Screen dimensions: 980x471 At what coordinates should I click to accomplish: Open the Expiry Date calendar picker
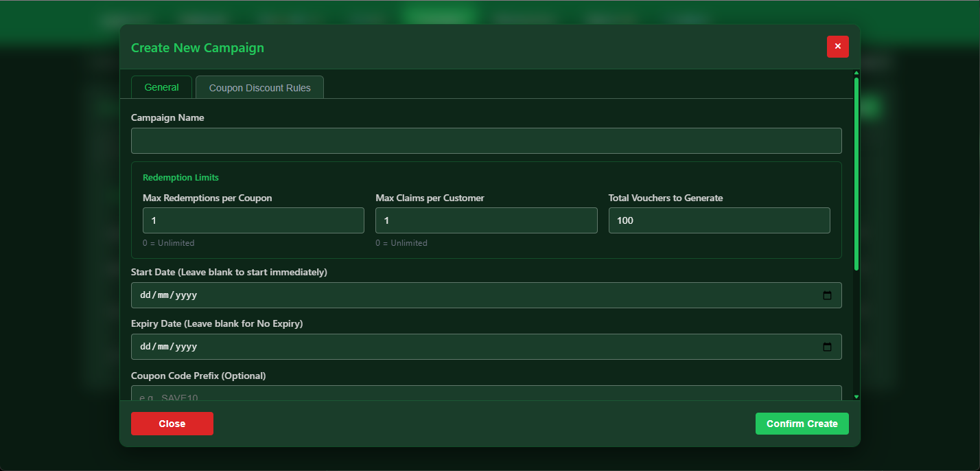tap(827, 347)
